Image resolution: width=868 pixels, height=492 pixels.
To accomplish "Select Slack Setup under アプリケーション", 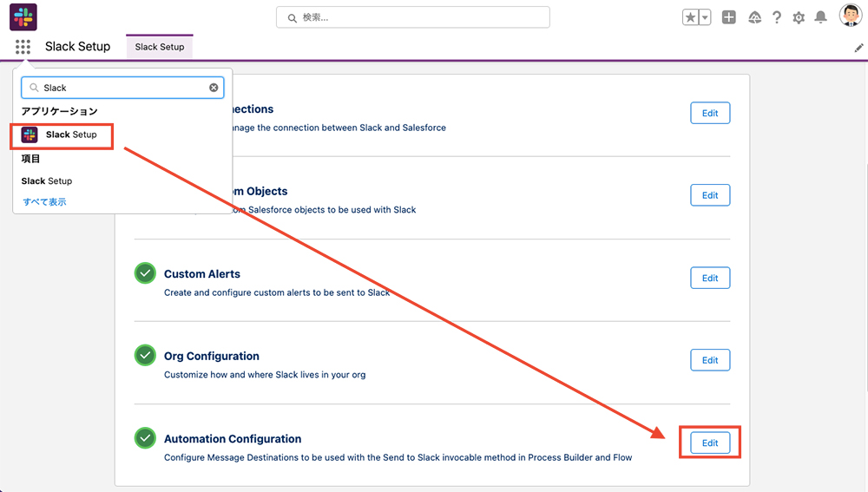I will point(62,135).
